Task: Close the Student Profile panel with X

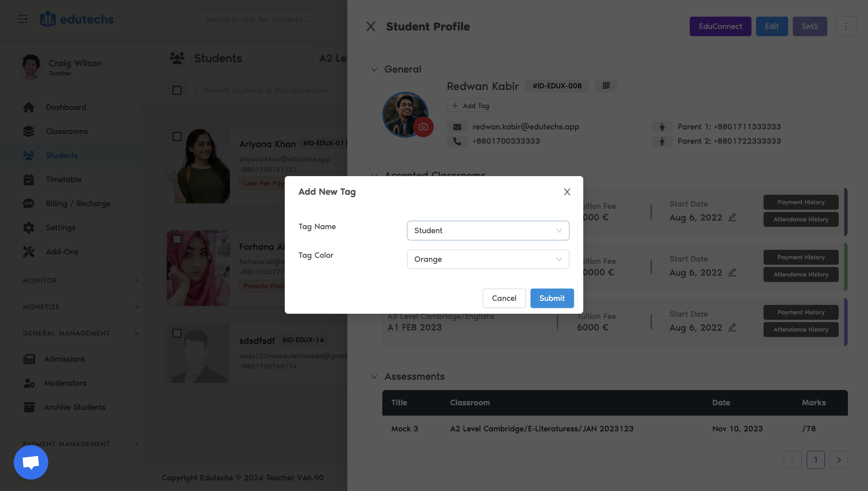Action: click(x=371, y=26)
